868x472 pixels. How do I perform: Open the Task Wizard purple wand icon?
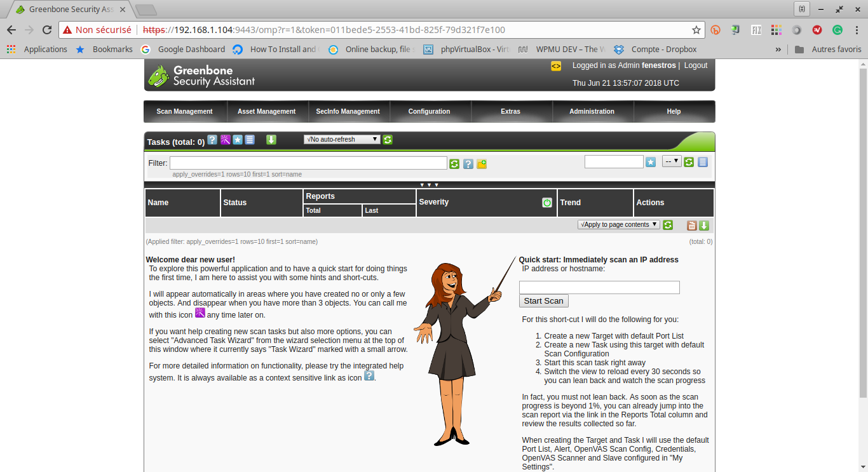225,140
